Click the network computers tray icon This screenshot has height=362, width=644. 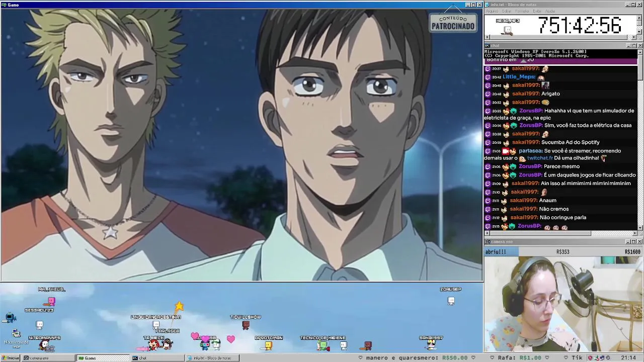(x=597, y=357)
